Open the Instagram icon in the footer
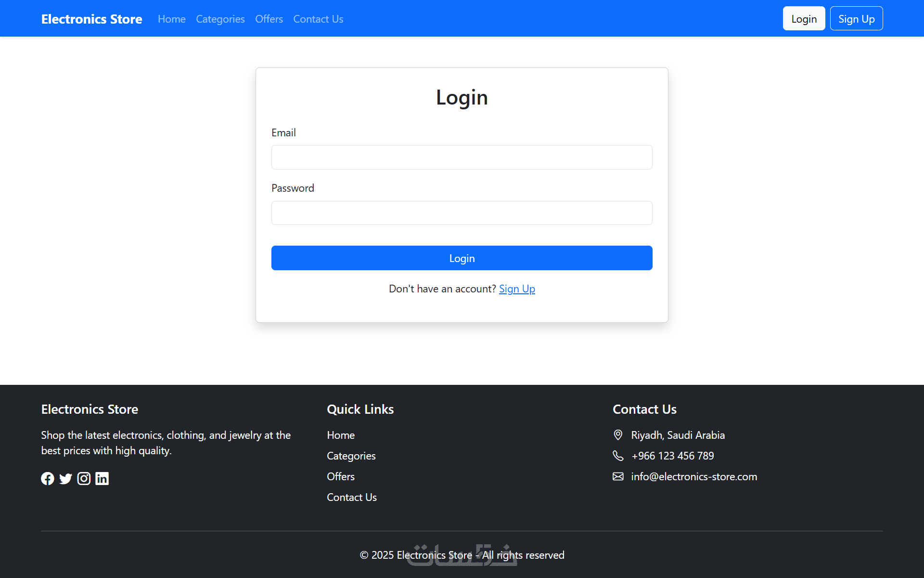This screenshot has height=578, width=924. [84, 478]
